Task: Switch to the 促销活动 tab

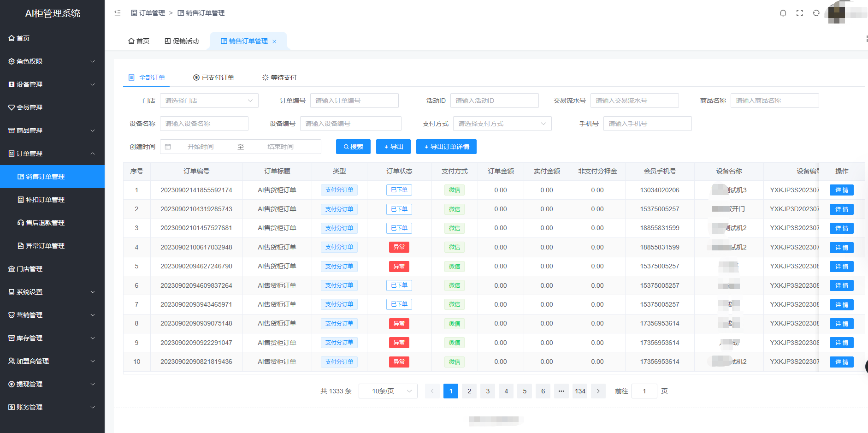Action: click(x=182, y=41)
